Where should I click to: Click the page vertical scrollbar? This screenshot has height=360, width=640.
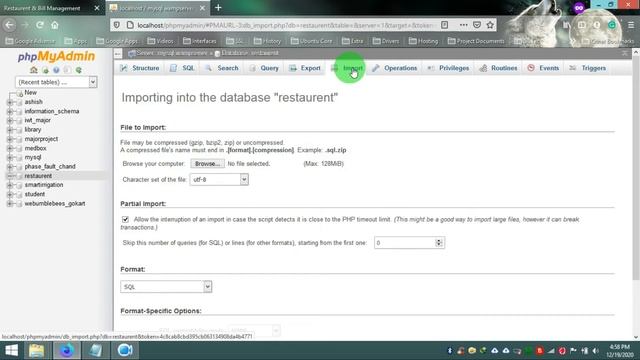coord(636,168)
